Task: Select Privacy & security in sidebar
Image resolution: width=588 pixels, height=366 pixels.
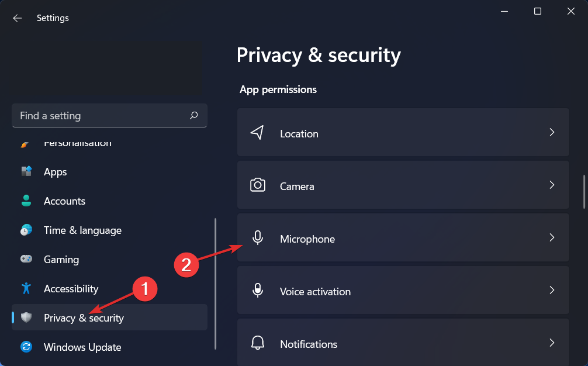Action: 84,318
